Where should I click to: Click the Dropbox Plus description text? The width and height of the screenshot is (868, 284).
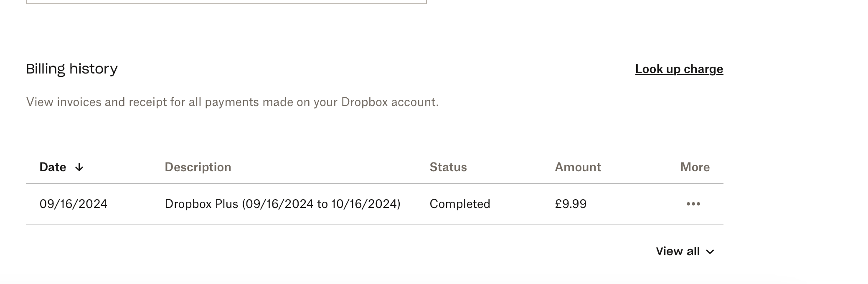201,204
